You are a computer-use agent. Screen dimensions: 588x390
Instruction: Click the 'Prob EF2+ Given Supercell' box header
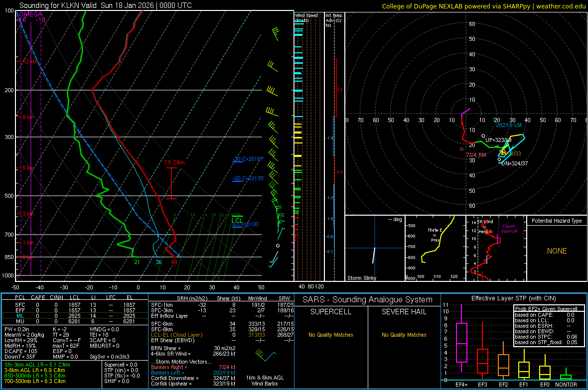tap(546, 309)
